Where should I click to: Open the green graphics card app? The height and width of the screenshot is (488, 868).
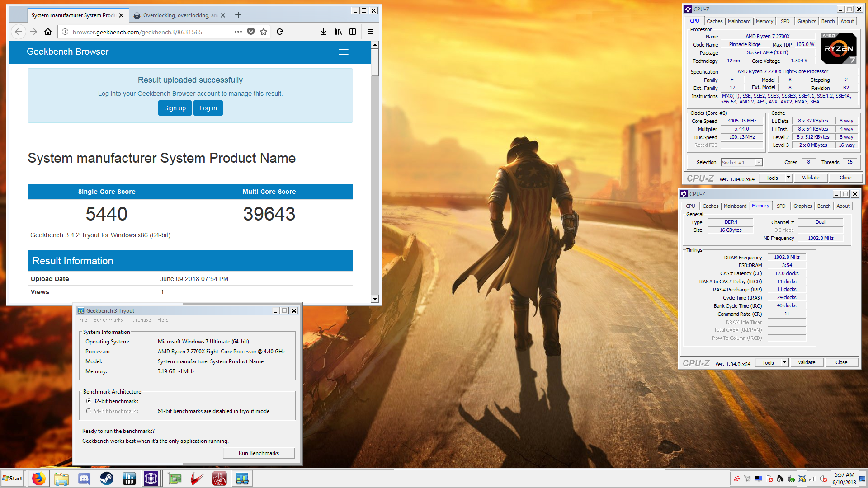(175, 479)
